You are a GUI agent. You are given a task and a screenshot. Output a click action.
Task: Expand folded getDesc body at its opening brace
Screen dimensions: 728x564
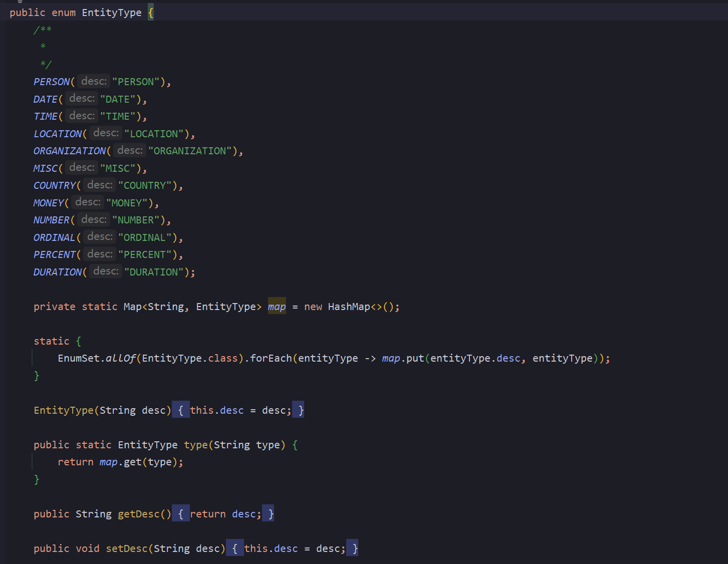pyautogui.click(x=181, y=514)
